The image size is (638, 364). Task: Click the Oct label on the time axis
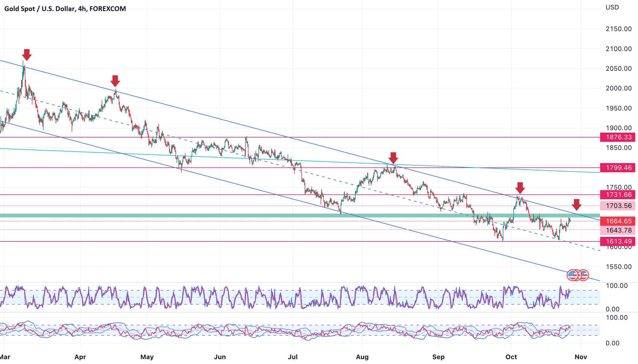click(511, 357)
